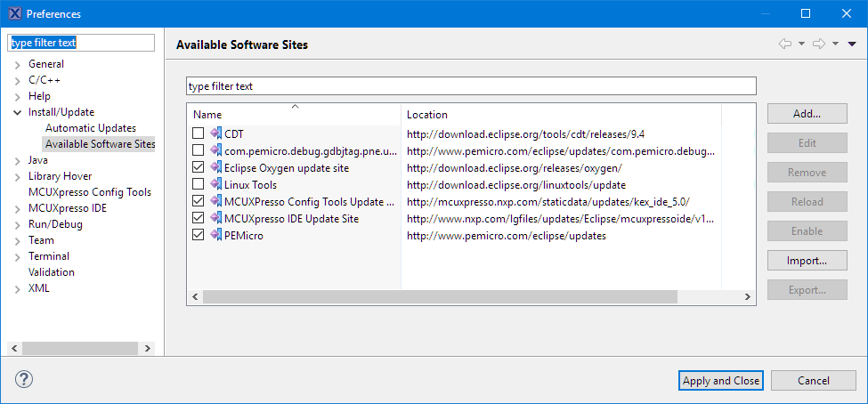The height and width of the screenshot is (404, 868).
Task: Select http://download.eclipse.org/linuxtools/update location
Action: [x=516, y=184]
